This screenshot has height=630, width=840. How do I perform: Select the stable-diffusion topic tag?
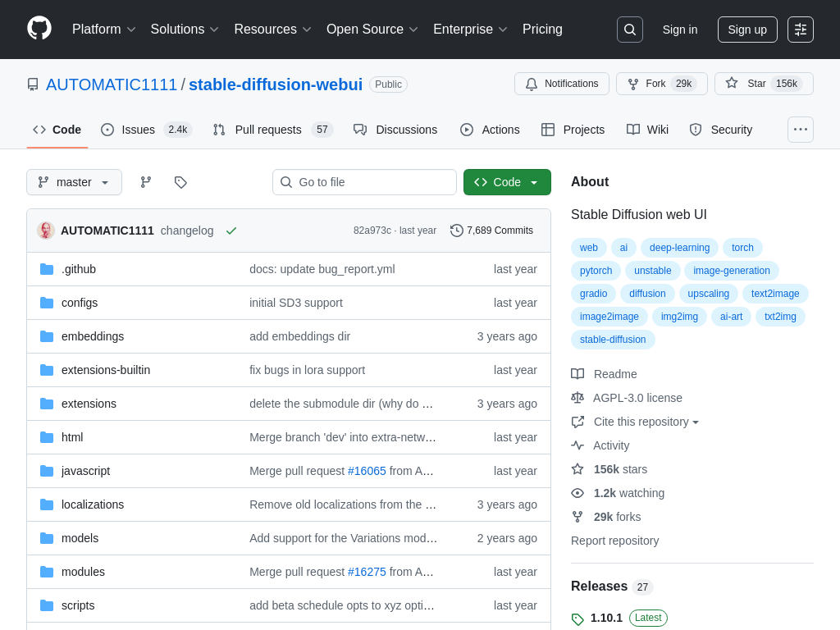(612, 340)
